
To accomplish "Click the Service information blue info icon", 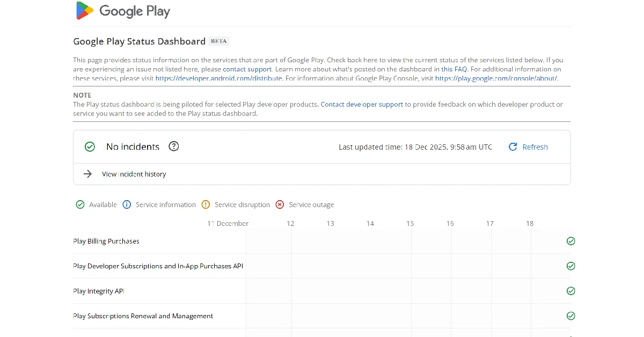I will pyautogui.click(x=127, y=204).
